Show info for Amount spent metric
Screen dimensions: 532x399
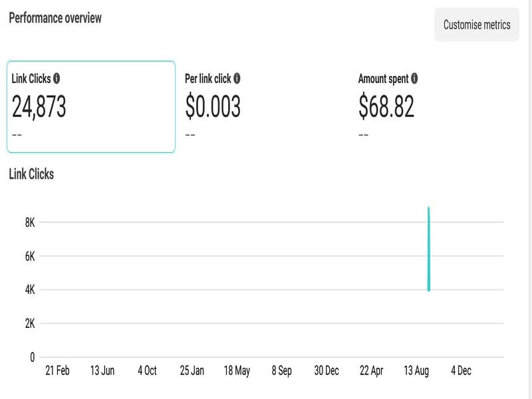click(414, 78)
